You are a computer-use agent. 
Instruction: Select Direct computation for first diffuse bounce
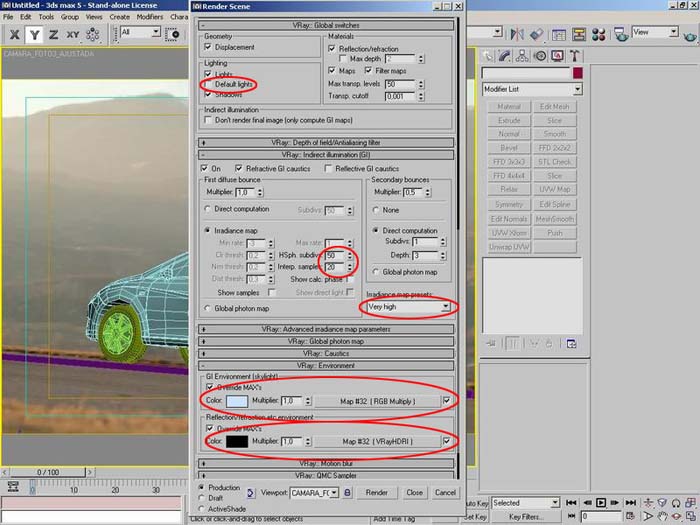point(208,209)
